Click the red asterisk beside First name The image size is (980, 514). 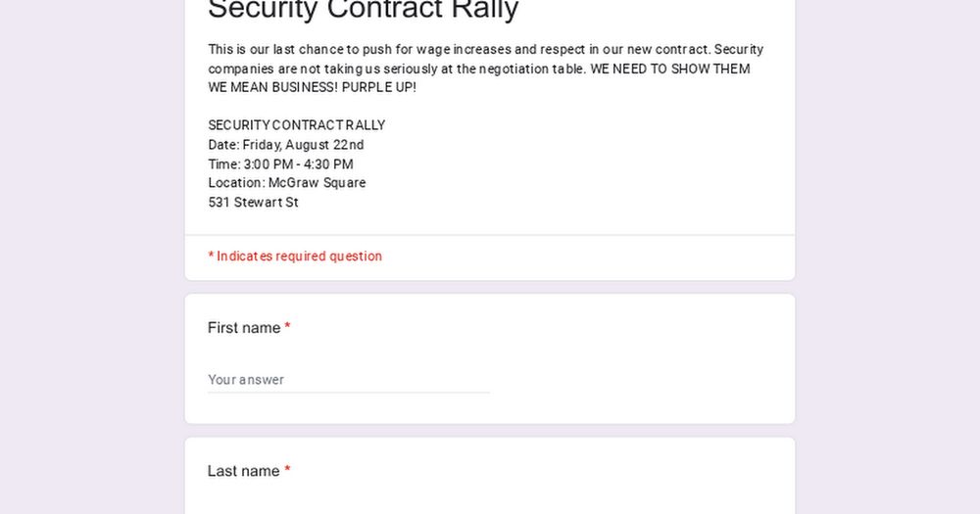287,327
